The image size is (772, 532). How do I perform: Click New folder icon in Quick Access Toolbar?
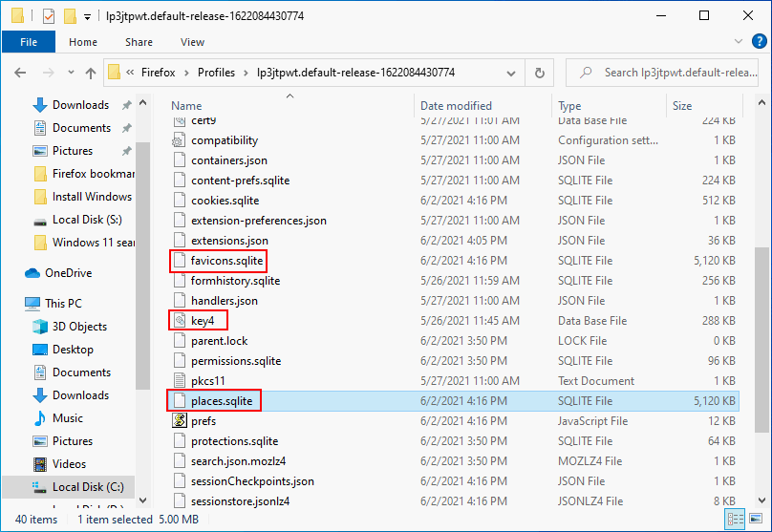[x=70, y=16]
